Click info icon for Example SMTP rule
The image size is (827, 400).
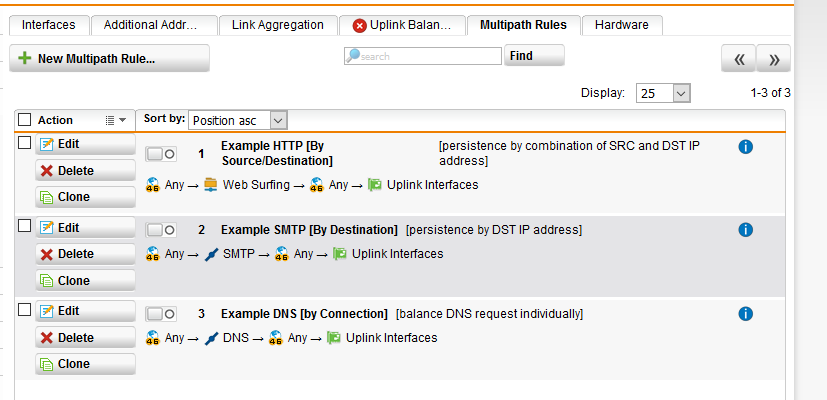pyautogui.click(x=745, y=230)
